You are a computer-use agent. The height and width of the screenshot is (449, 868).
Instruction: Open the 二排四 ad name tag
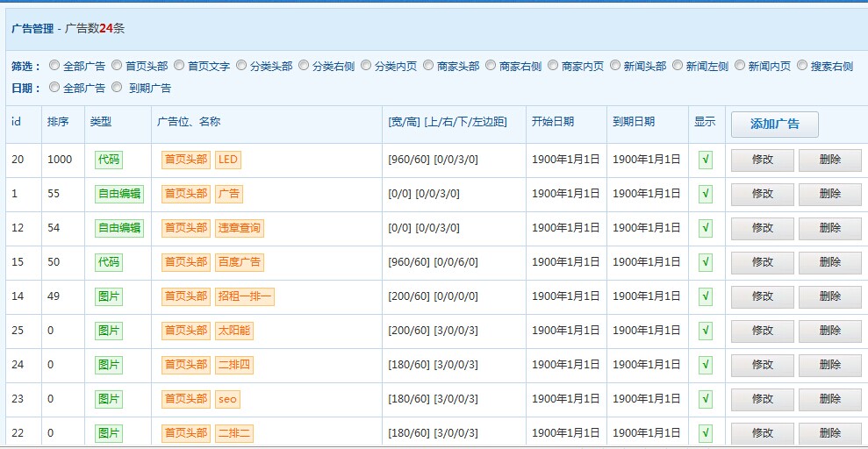233,365
